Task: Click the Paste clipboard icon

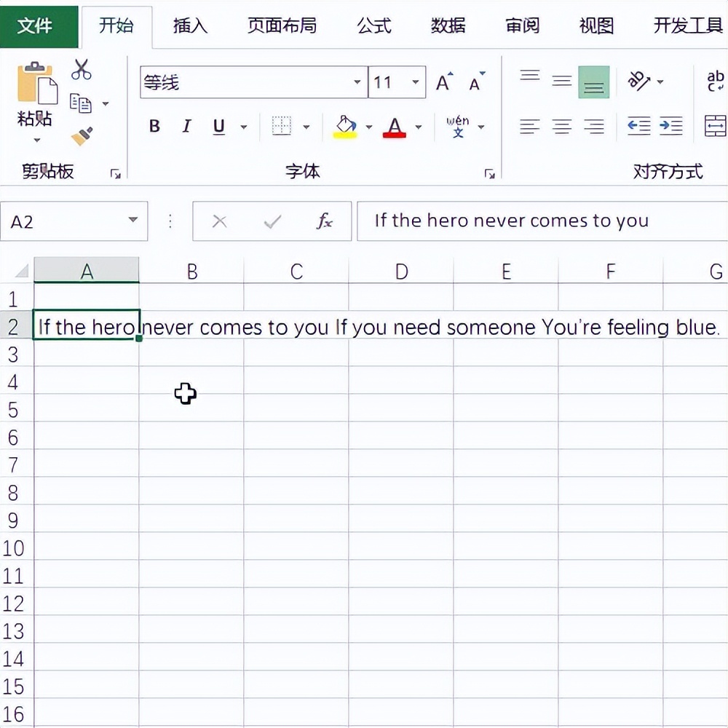Action: (37, 83)
